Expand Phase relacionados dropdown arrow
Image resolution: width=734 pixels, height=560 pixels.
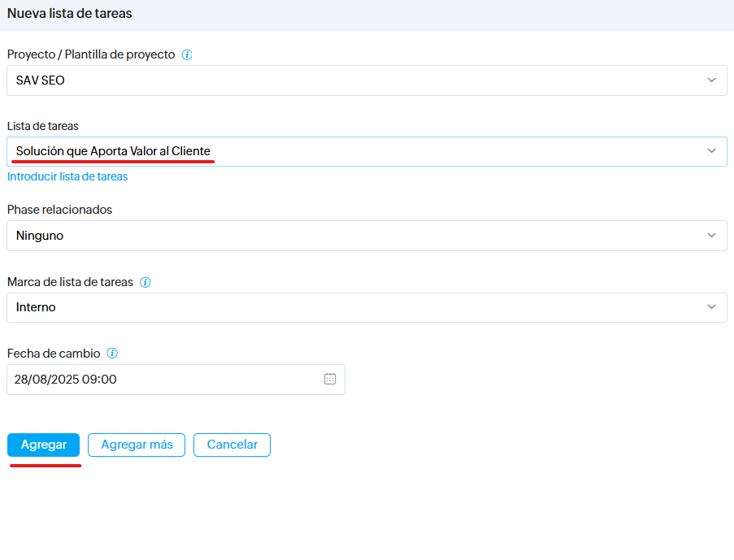[711, 236]
